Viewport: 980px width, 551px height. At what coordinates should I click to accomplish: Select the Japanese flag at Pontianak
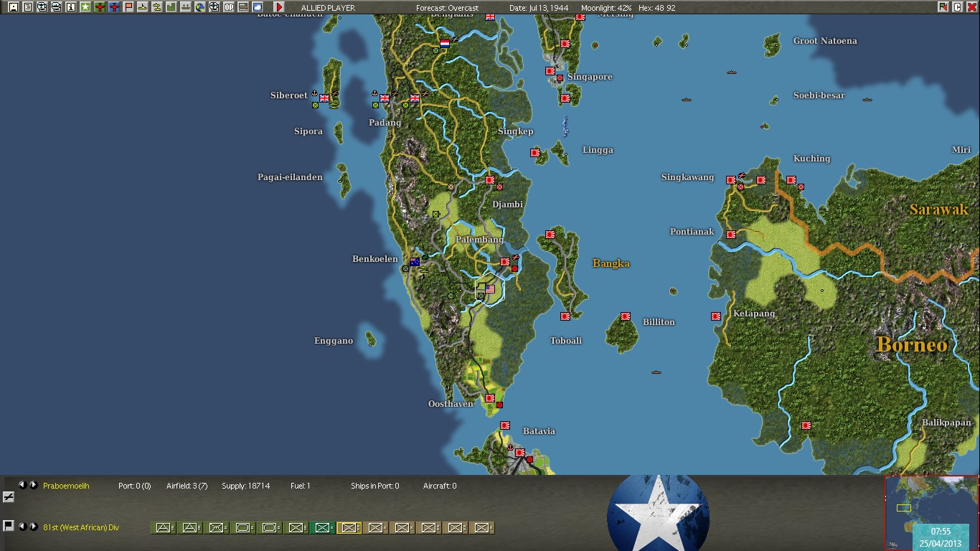pos(730,235)
